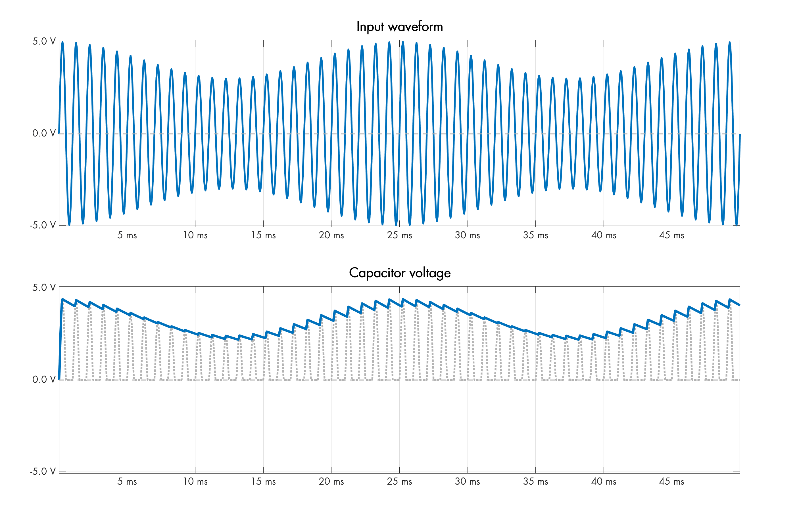Select 40 ms tick label under capacitor voltage plot

603,481
